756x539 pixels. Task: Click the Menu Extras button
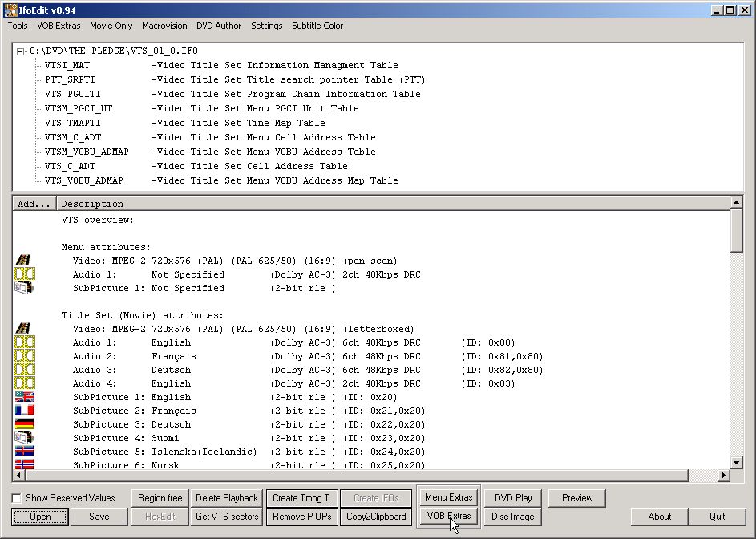pos(448,497)
